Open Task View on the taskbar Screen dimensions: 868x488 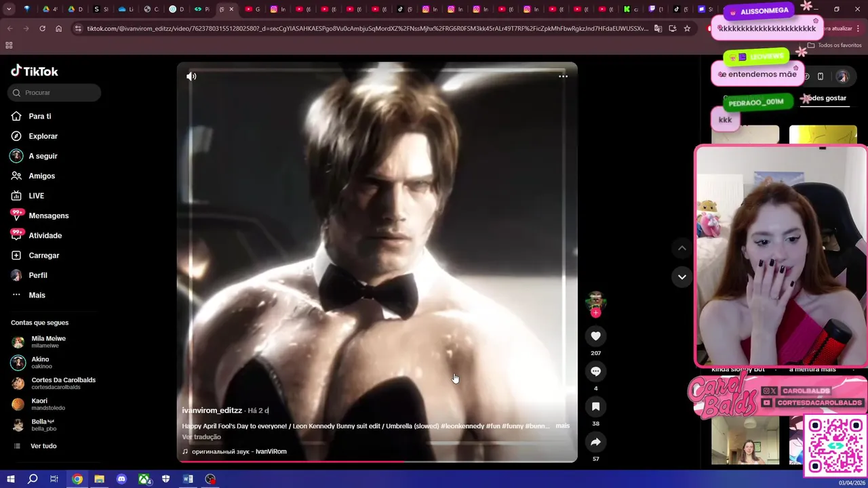pos(54,479)
